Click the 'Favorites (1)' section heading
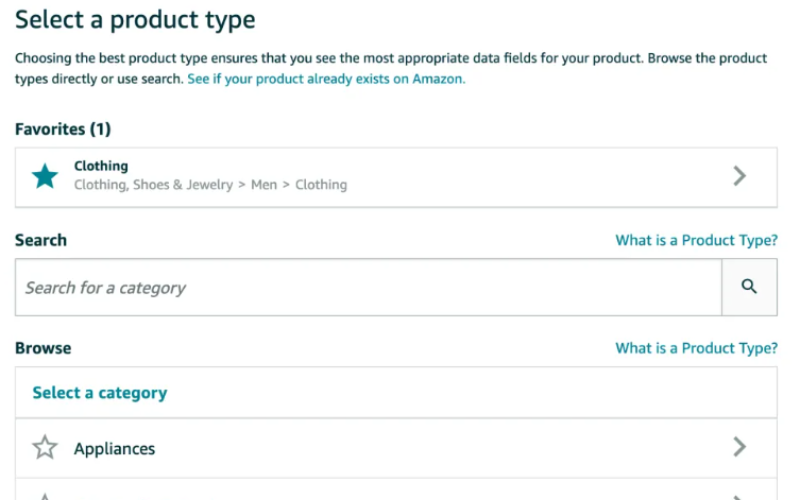The height and width of the screenshot is (500, 800). tap(63, 129)
